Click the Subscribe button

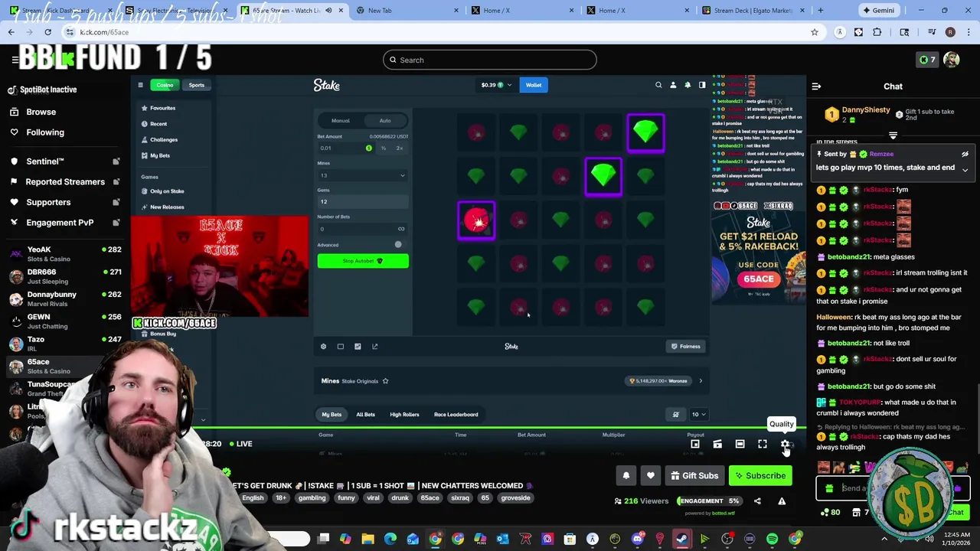[x=760, y=476]
